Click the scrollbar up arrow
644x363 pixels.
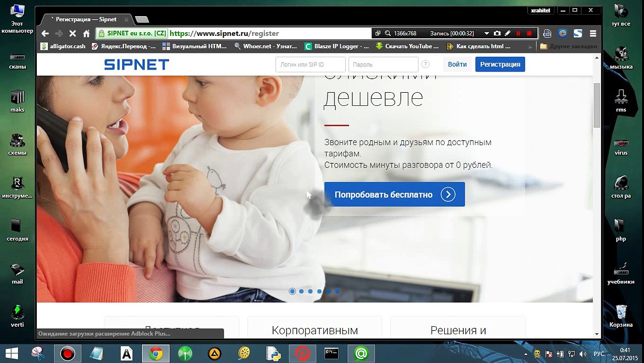pyautogui.click(x=597, y=58)
